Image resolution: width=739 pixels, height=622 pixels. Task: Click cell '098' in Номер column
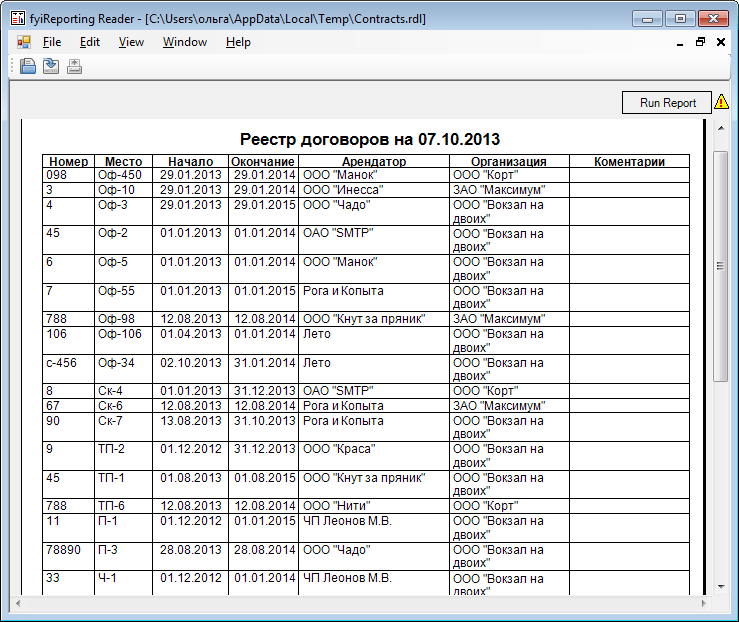click(x=69, y=175)
